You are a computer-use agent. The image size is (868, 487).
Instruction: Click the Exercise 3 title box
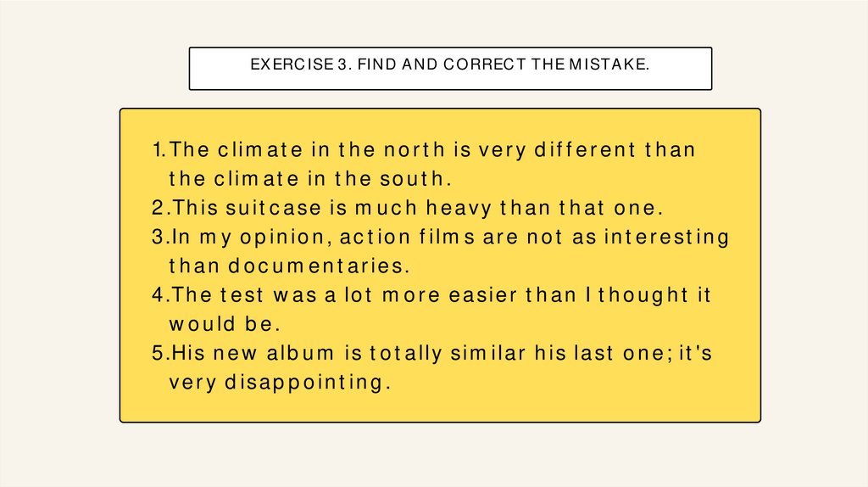click(450, 69)
